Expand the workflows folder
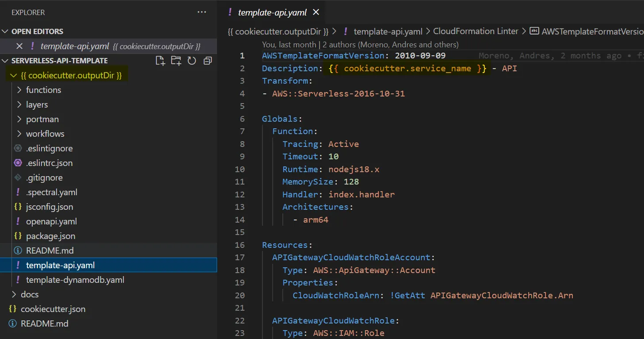The height and width of the screenshot is (339, 644). (x=19, y=134)
